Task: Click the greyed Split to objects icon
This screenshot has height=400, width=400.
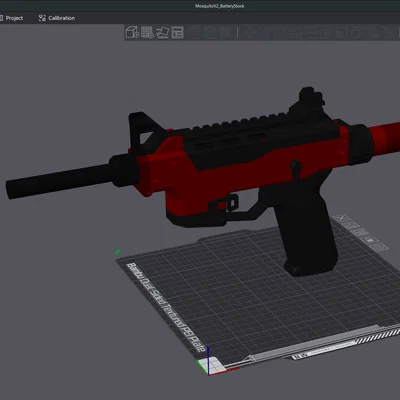Action: click(x=196, y=32)
